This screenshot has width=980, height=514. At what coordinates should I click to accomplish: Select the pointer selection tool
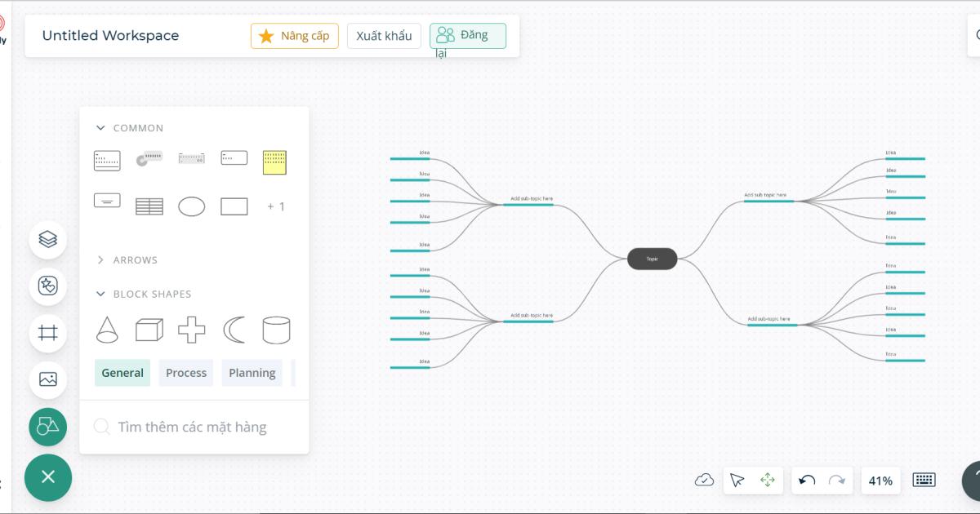coord(737,481)
